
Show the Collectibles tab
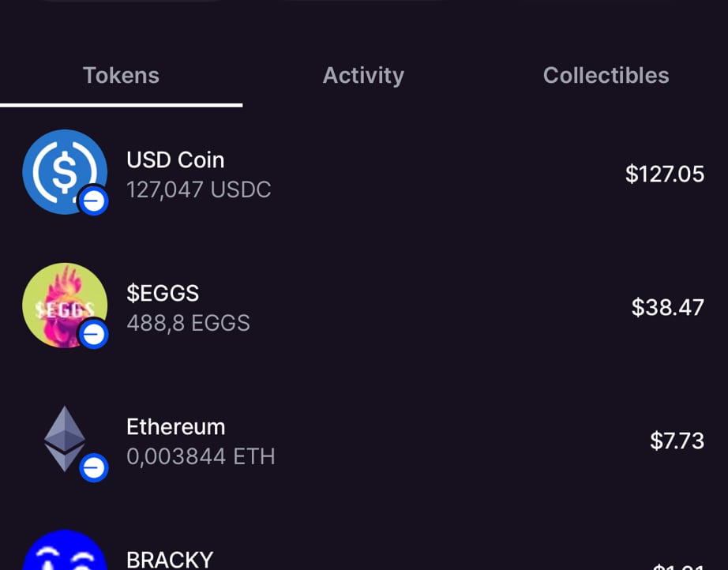click(606, 76)
